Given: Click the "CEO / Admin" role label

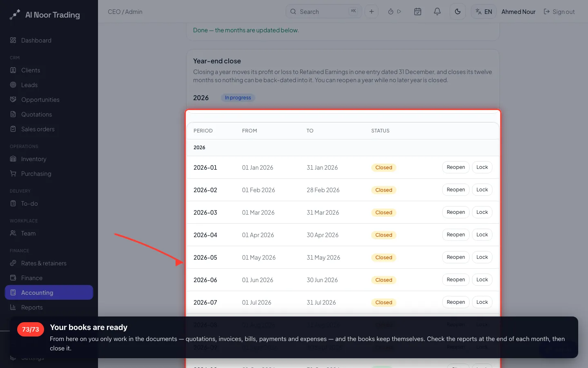Looking at the screenshot, I should [x=125, y=11].
